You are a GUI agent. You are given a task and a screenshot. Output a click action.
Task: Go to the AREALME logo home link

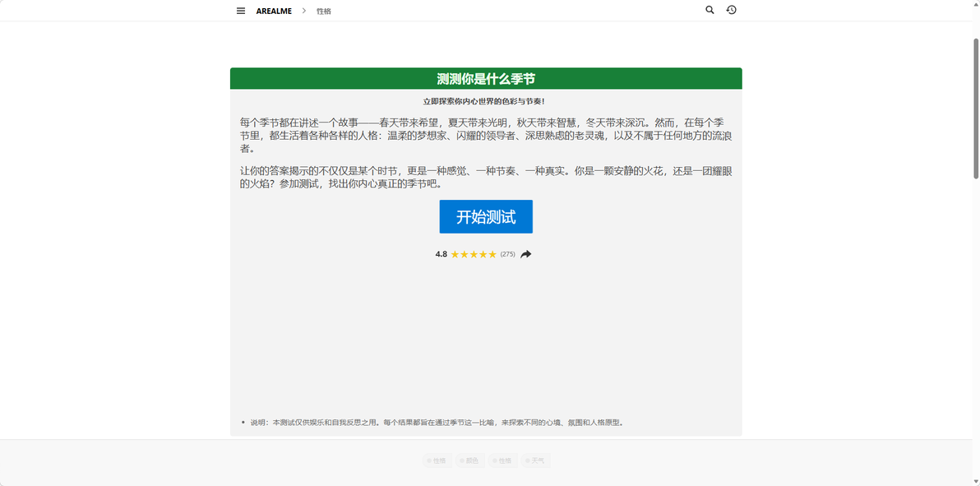tap(274, 11)
